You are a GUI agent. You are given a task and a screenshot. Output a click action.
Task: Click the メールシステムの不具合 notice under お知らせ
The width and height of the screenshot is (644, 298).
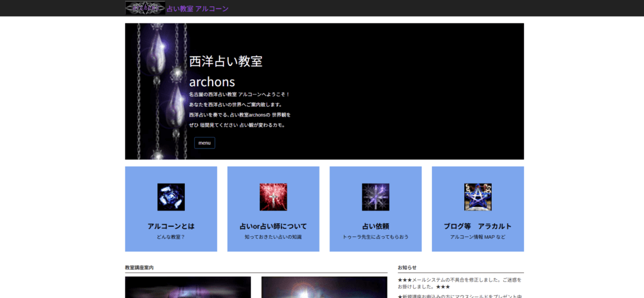coord(460,283)
